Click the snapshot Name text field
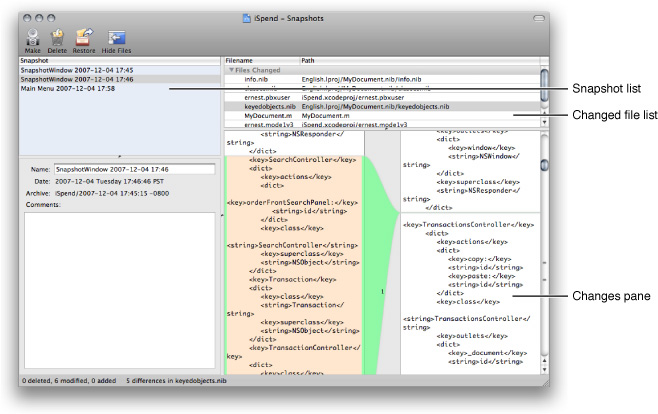This screenshot has width=658, height=414. pos(134,170)
